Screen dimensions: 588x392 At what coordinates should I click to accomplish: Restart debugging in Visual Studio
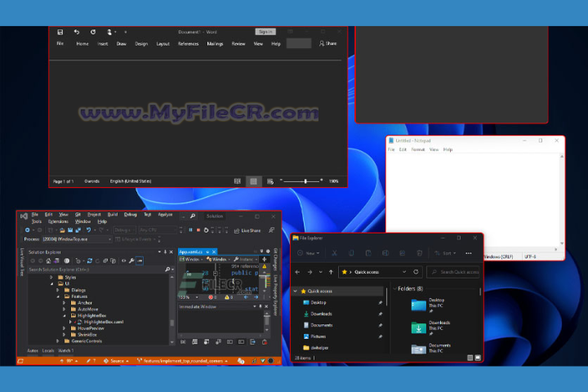206,230
